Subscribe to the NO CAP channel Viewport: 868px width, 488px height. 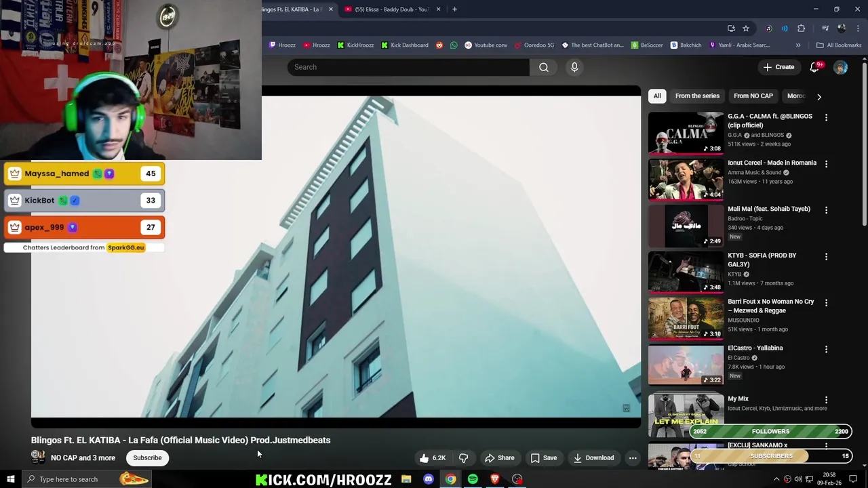click(x=147, y=457)
